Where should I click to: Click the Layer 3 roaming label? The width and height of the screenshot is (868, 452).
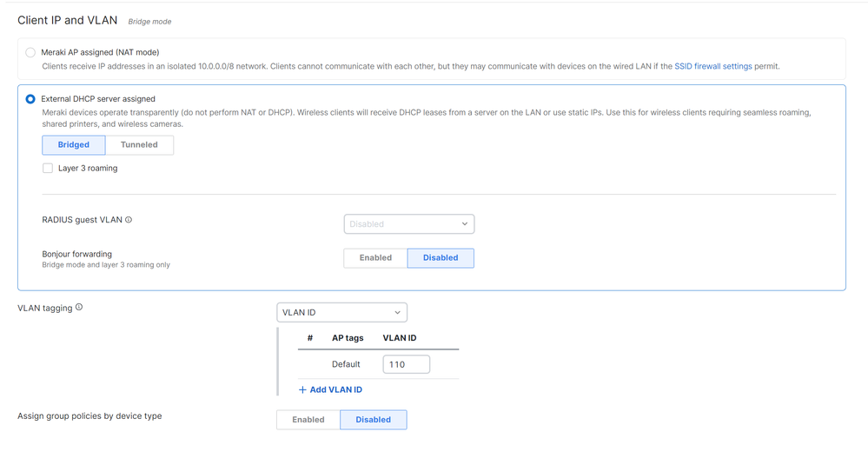pos(88,168)
